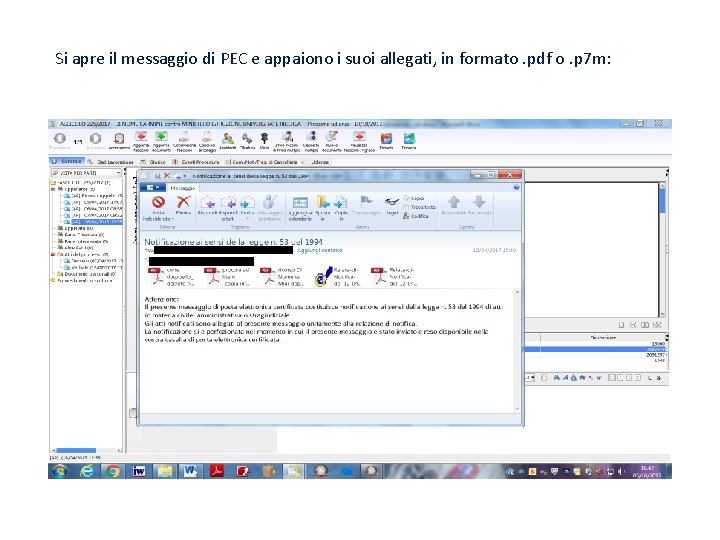Open Adobe Reader from taskbar

click(216, 471)
